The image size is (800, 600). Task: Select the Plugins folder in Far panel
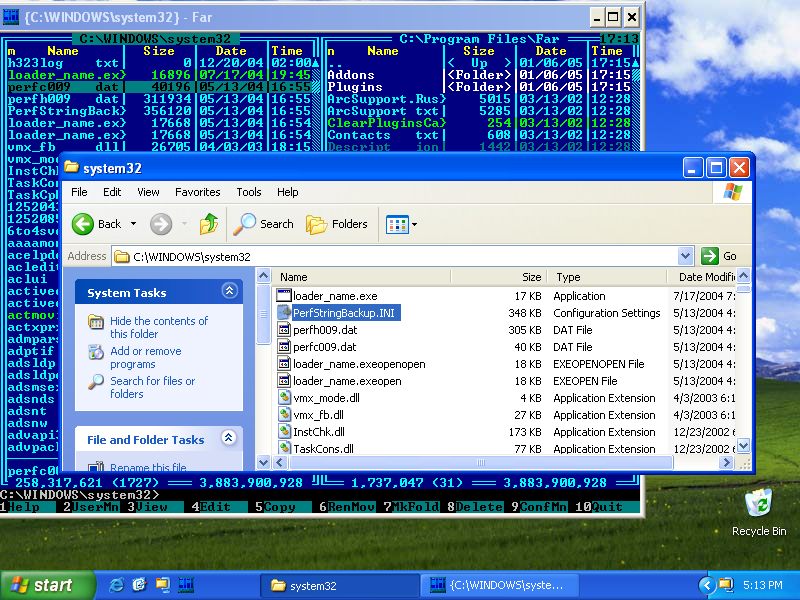(480, 87)
